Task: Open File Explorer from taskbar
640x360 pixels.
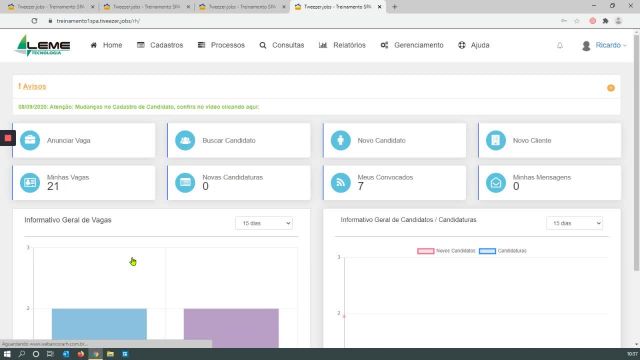Action: [x=110, y=354]
